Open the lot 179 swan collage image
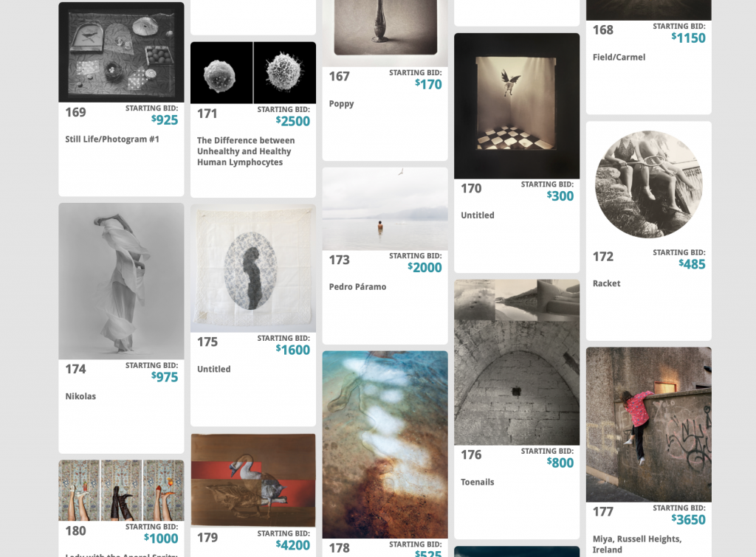This screenshot has height=557, width=756. [x=253, y=480]
